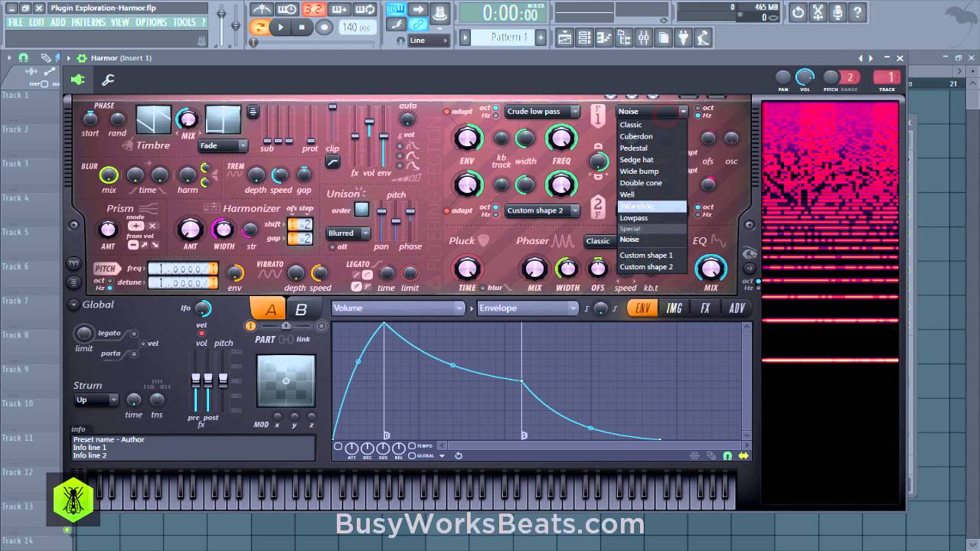Open the plugin options plug icon
Screen dimensions: 980x551
77,79
